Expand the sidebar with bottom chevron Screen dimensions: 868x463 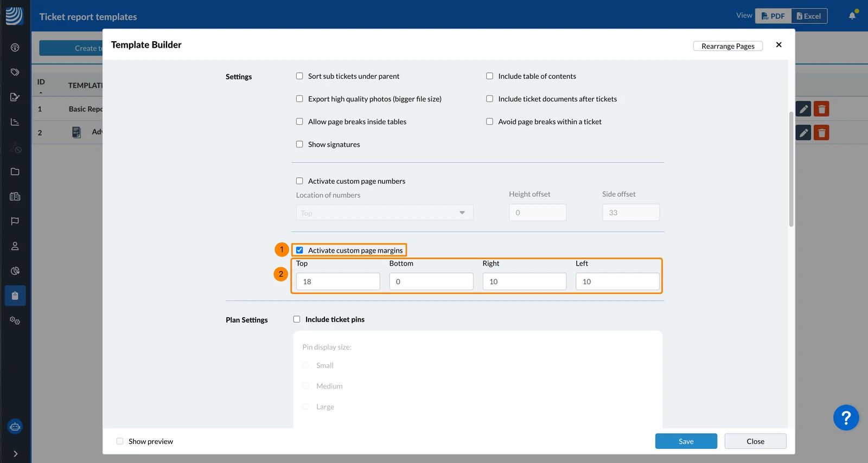(x=15, y=454)
